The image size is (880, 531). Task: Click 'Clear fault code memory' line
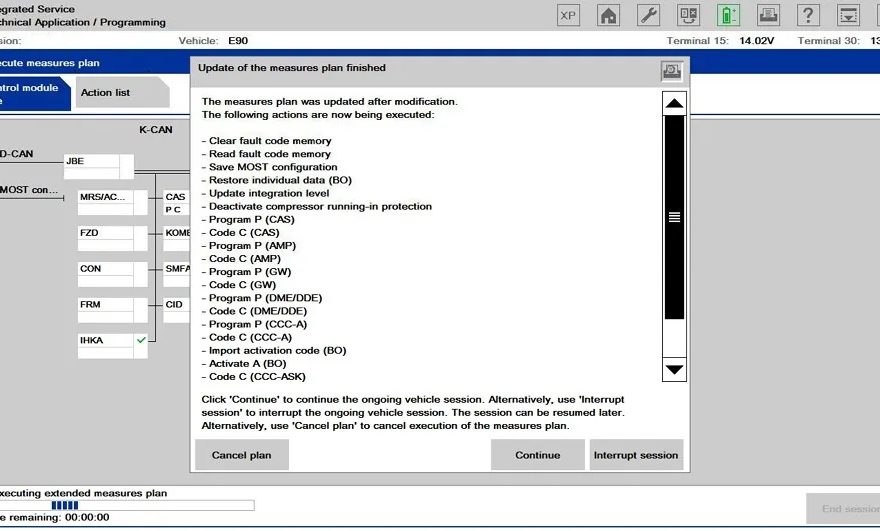coord(267,141)
